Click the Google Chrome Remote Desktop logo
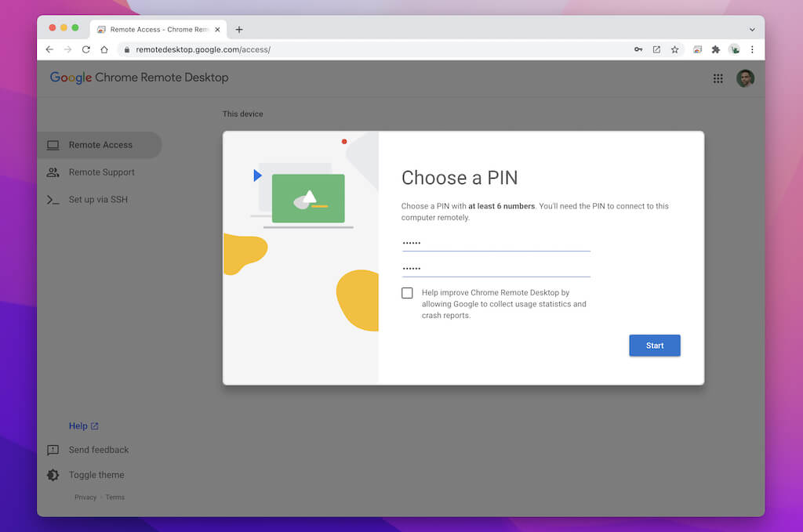This screenshot has width=803, height=532. [x=140, y=78]
